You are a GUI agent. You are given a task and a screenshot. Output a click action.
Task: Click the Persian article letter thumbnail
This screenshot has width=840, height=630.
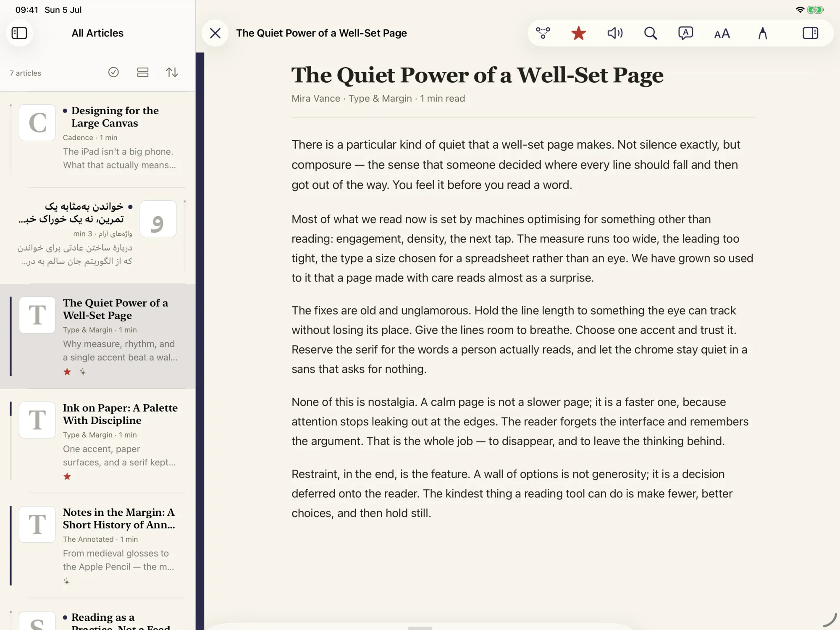(158, 219)
